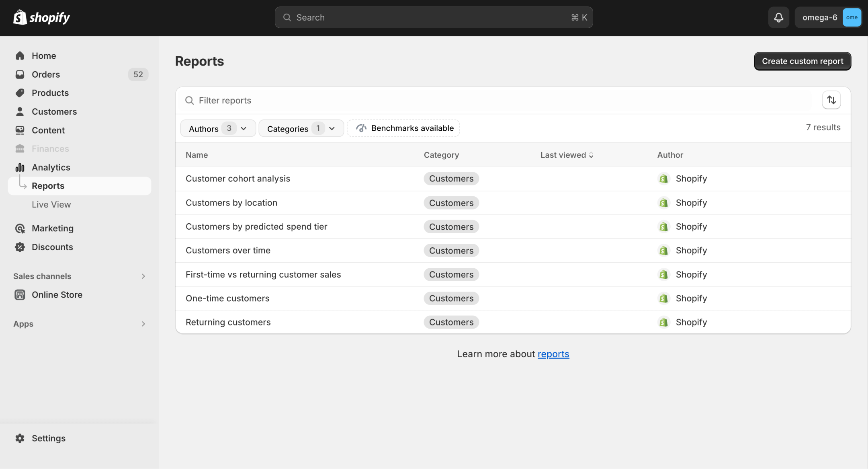The image size is (868, 469).
Task: Click the Discounts badge icon
Action: tap(20, 247)
